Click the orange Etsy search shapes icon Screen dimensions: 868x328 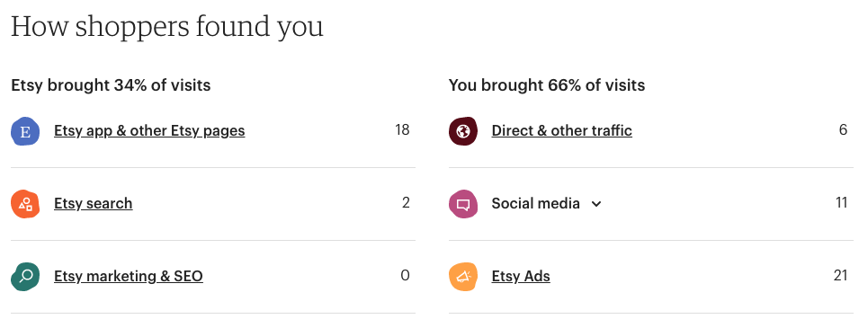point(25,204)
